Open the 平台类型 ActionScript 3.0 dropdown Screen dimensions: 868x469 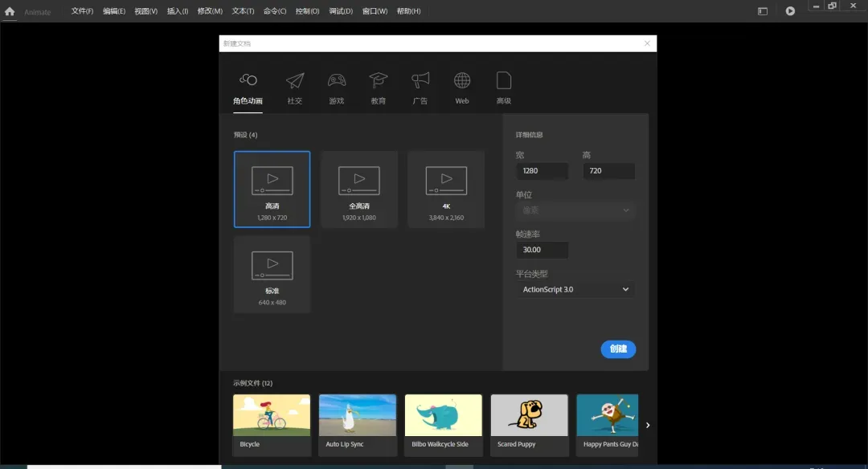coord(575,289)
